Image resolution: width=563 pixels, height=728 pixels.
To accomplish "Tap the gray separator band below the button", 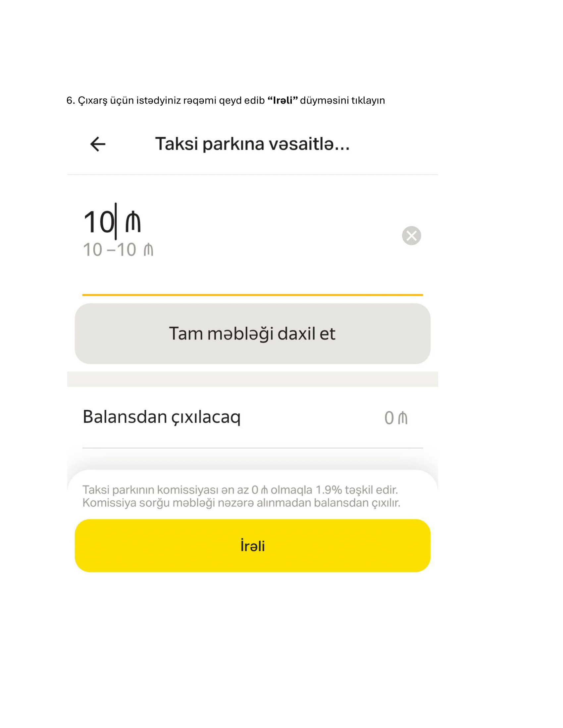I will [252, 379].
